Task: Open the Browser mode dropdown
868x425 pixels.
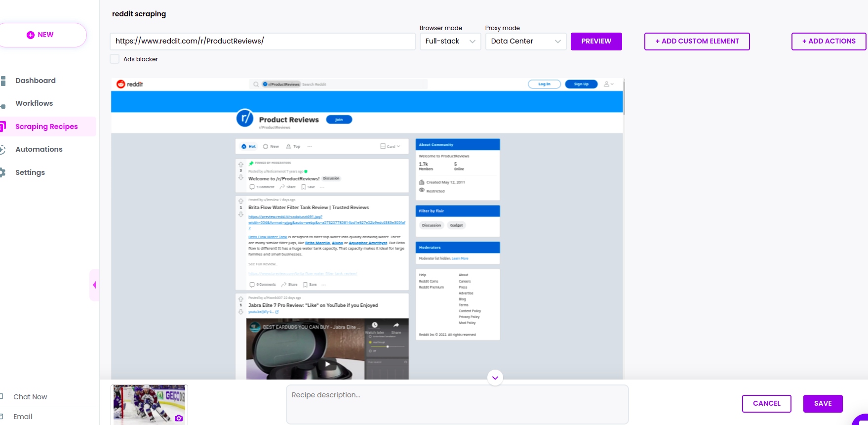Action: tap(450, 41)
